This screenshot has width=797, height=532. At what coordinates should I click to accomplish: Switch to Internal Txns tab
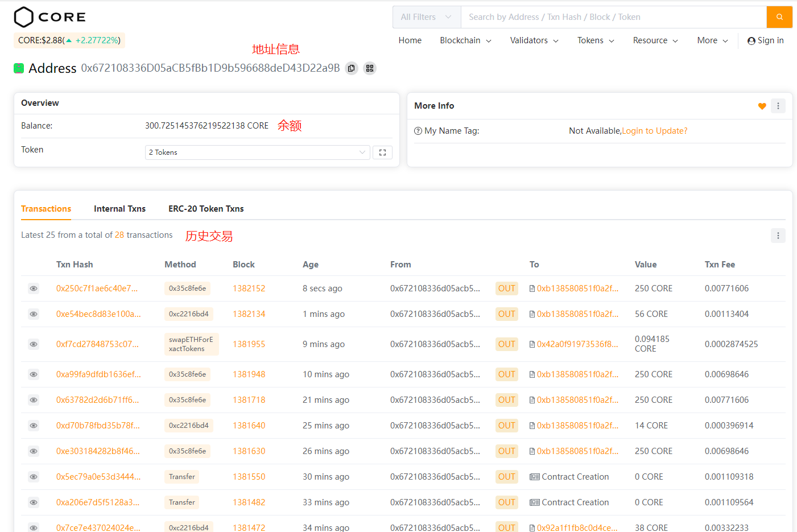(x=119, y=209)
